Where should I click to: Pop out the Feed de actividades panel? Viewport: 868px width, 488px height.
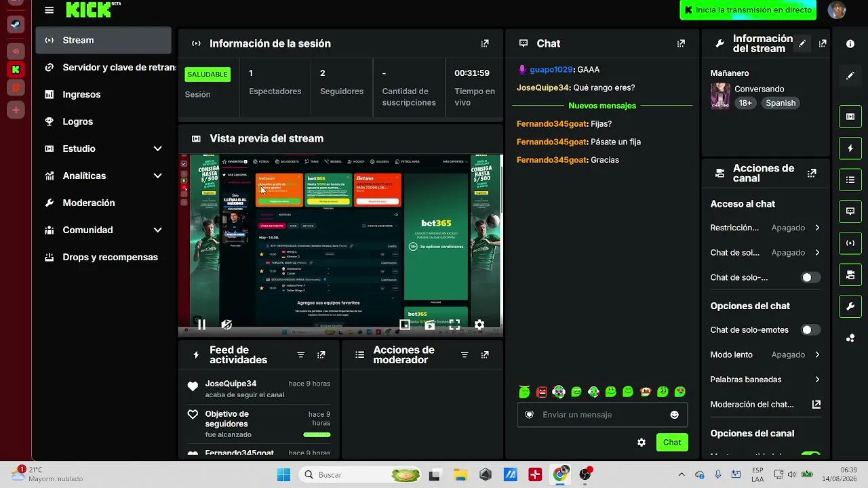(x=321, y=354)
